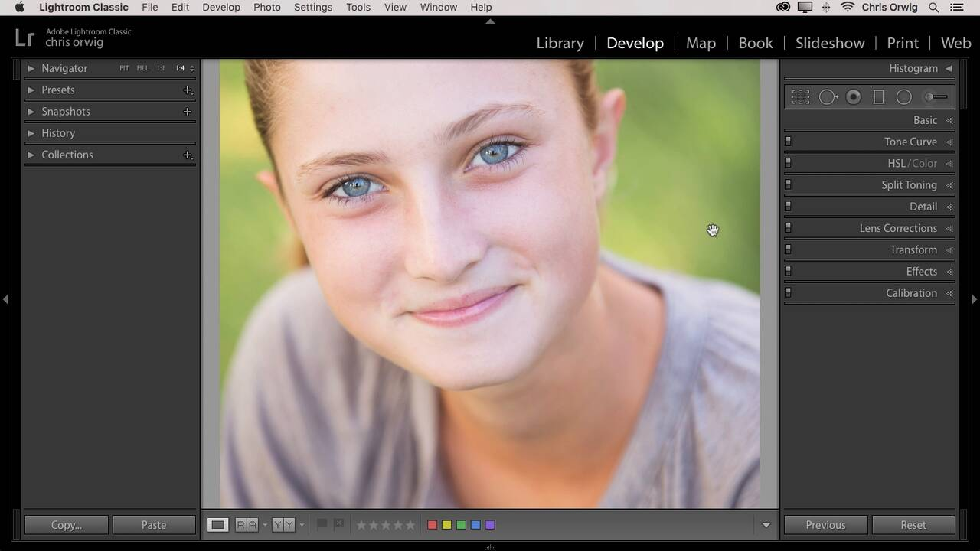
Task: Click the Reset button
Action: pos(913,525)
